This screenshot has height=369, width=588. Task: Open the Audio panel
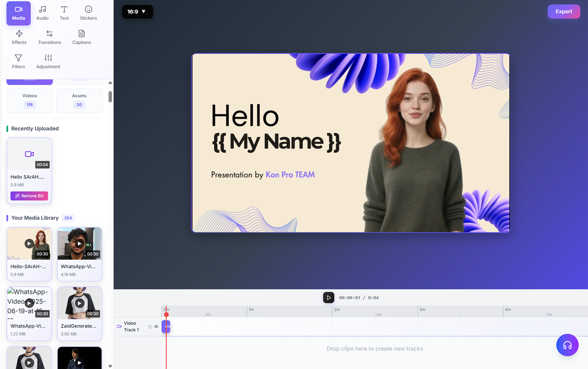coord(42,12)
